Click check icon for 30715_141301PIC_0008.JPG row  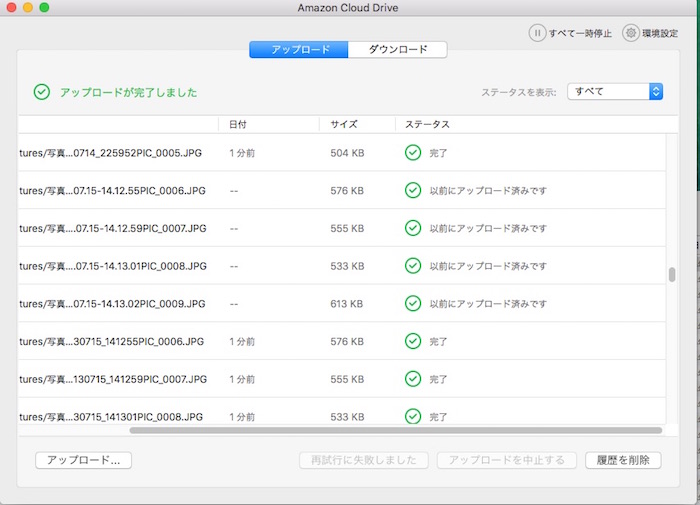413,417
